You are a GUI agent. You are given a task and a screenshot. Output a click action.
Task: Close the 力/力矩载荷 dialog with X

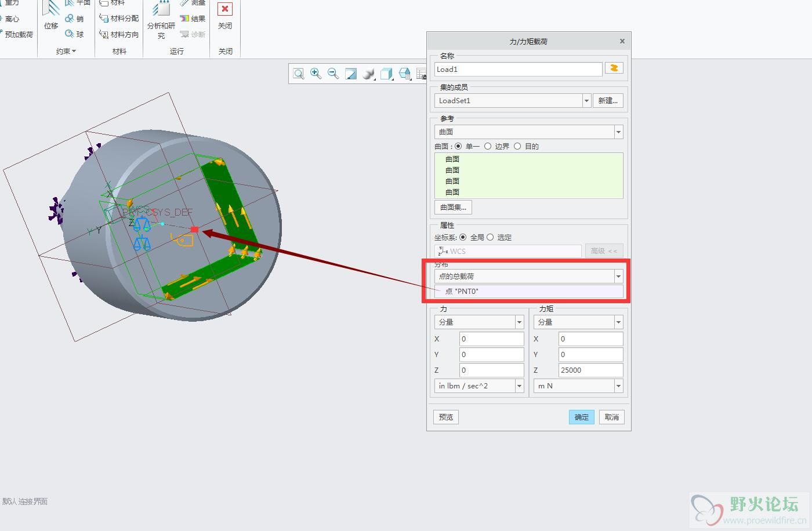point(622,41)
